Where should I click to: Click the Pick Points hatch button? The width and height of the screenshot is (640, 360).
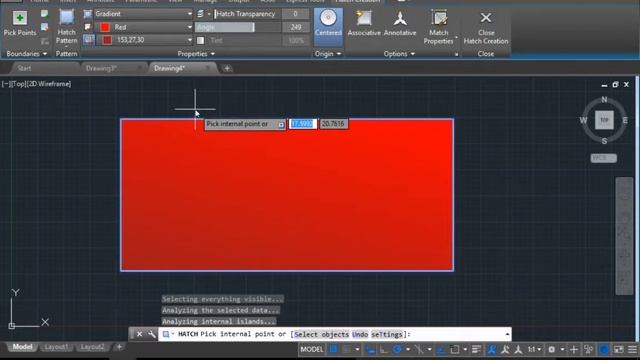(20, 24)
